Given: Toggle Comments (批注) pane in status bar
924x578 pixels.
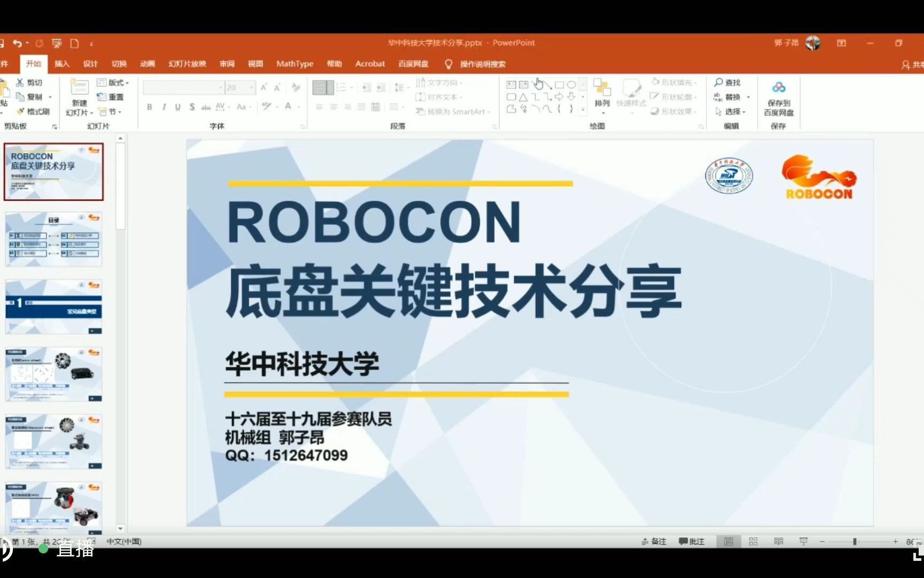Looking at the screenshot, I should click(x=691, y=542).
